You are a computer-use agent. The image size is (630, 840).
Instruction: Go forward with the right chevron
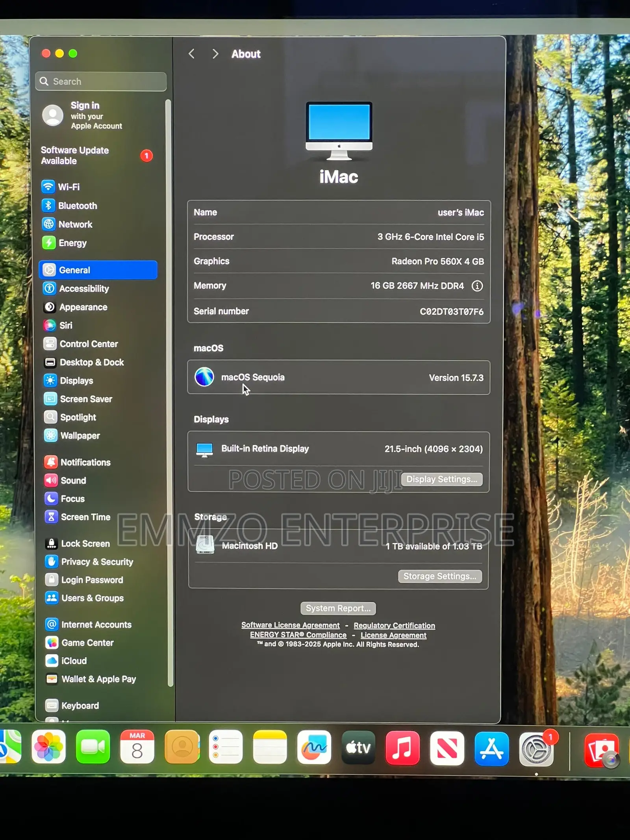215,54
